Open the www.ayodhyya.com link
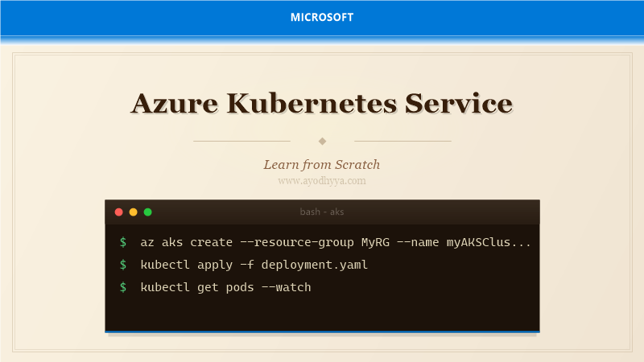The height and width of the screenshot is (362, 644). tap(322, 181)
